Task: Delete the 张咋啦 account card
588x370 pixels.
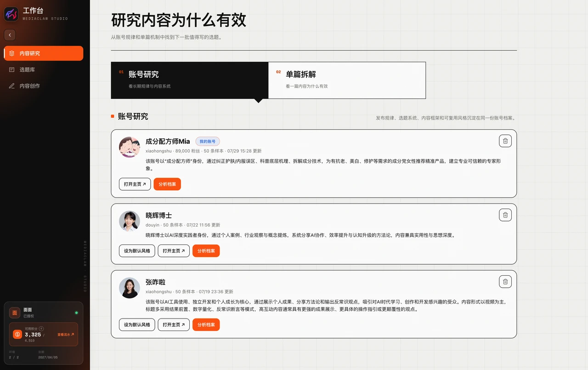Action: pos(505,282)
